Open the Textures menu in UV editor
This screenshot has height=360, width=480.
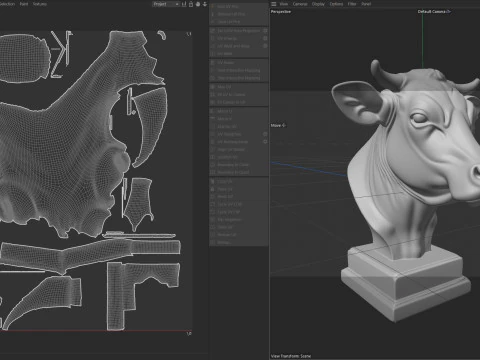(x=40, y=4)
